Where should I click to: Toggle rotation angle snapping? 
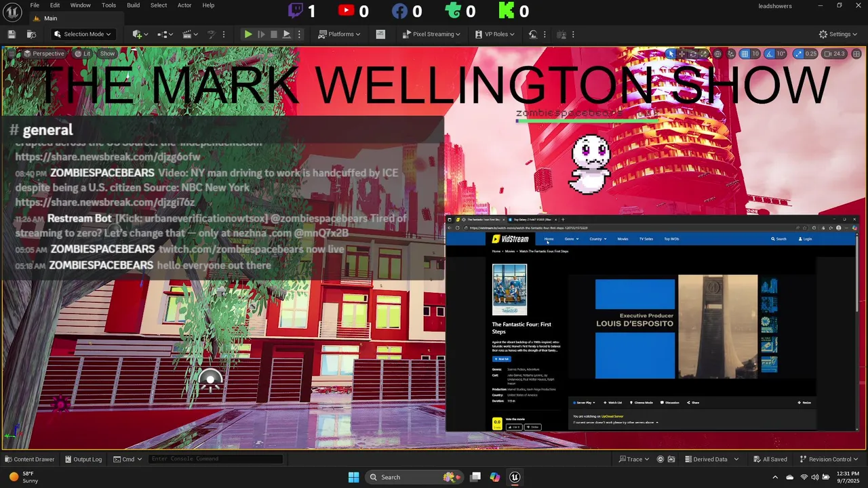(x=769, y=54)
